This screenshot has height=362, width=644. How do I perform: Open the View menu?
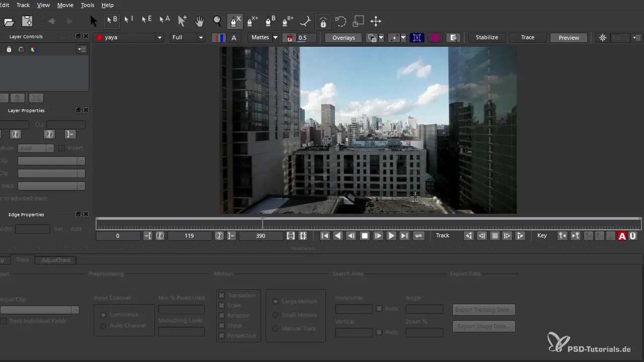(44, 5)
